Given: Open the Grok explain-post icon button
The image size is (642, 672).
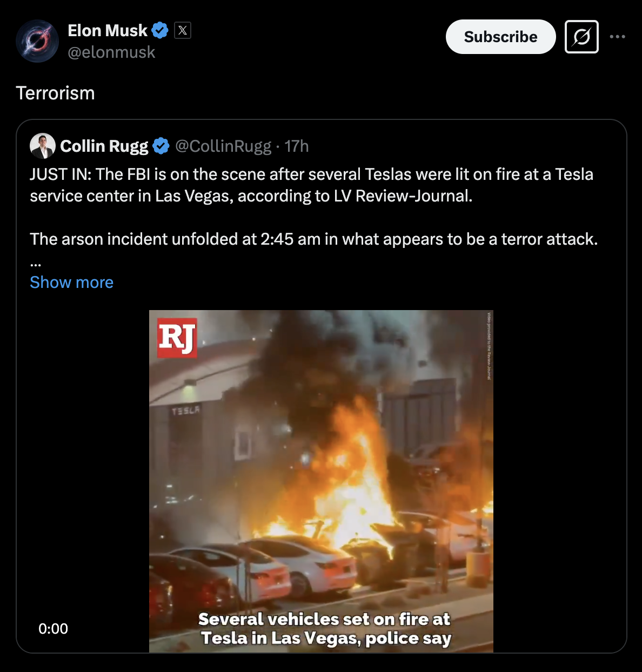Looking at the screenshot, I should click(x=581, y=37).
